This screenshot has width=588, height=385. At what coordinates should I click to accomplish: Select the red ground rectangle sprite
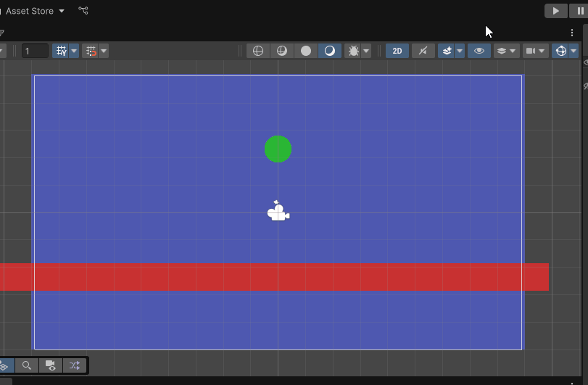pos(274,277)
